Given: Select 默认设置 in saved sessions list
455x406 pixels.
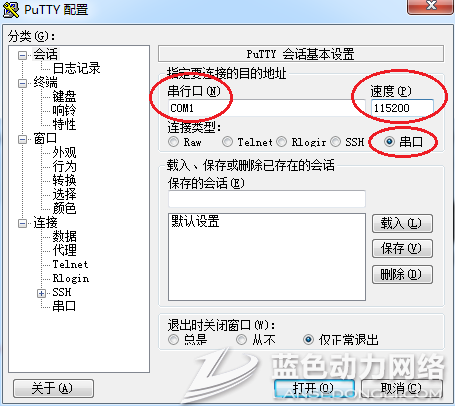Looking at the screenshot, I should click(x=195, y=221).
